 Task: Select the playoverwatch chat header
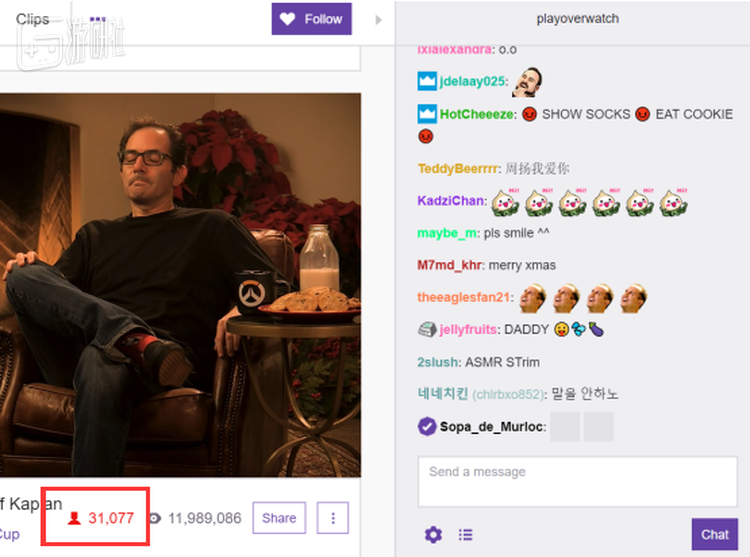(x=577, y=19)
